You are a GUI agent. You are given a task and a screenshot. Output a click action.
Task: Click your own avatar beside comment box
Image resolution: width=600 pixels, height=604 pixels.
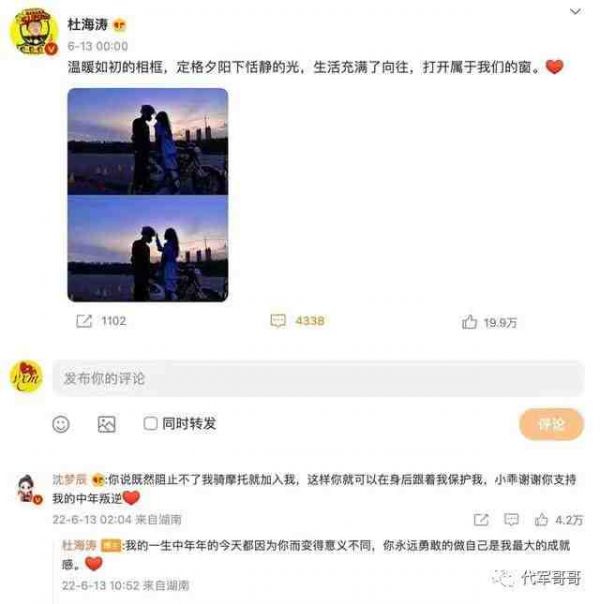[26, 376]
